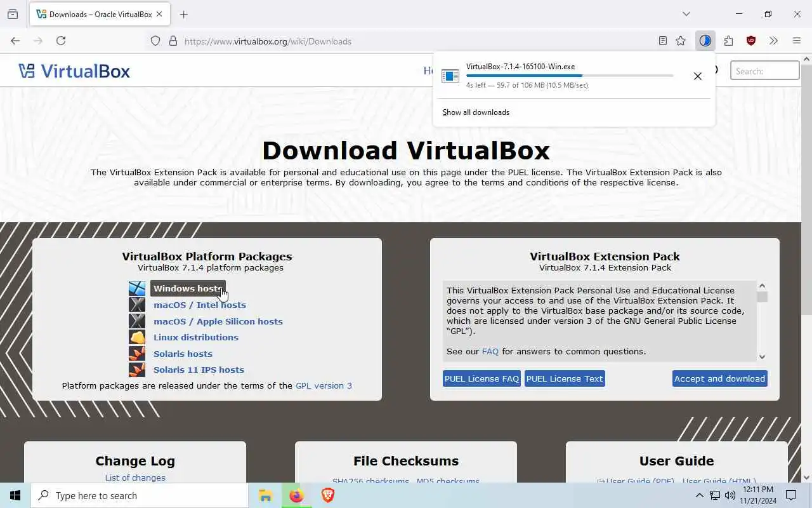Viewport: 812px width, 508px height.
Task: Click the Windows hosts link
Action: coord(188,288)
